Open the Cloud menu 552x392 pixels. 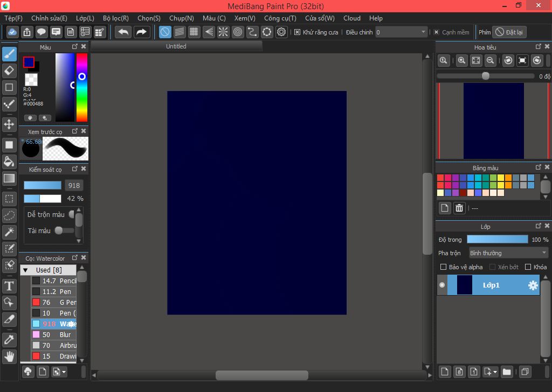click(x=351, y=18)
